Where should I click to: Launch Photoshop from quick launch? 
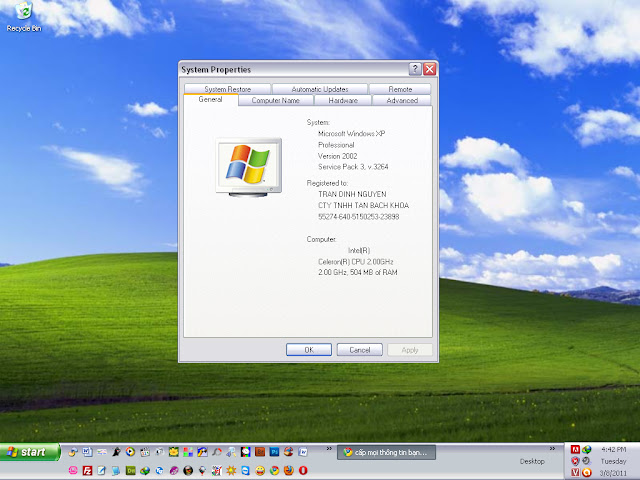pyautogui.click(x=274, y=451)
